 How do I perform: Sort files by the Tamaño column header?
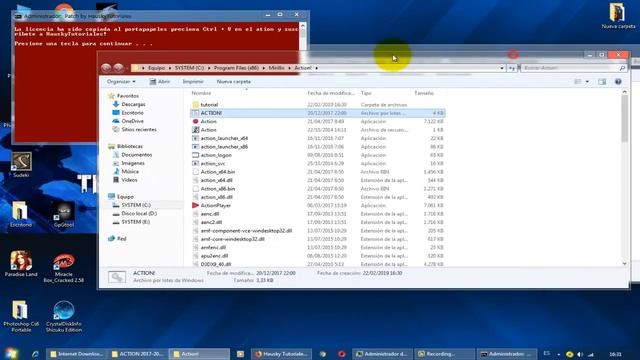[x=424, y=93]
